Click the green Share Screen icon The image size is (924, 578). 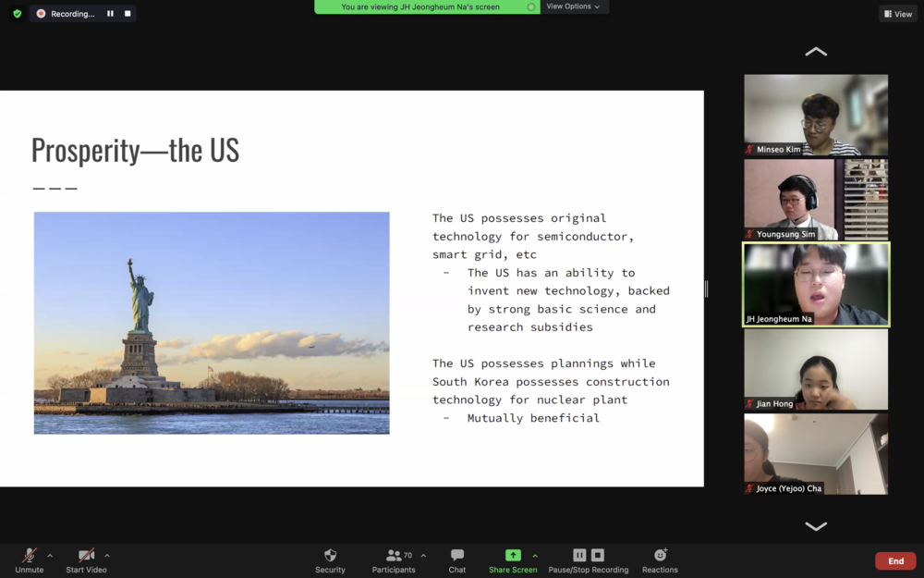click(x=513, y=555)
